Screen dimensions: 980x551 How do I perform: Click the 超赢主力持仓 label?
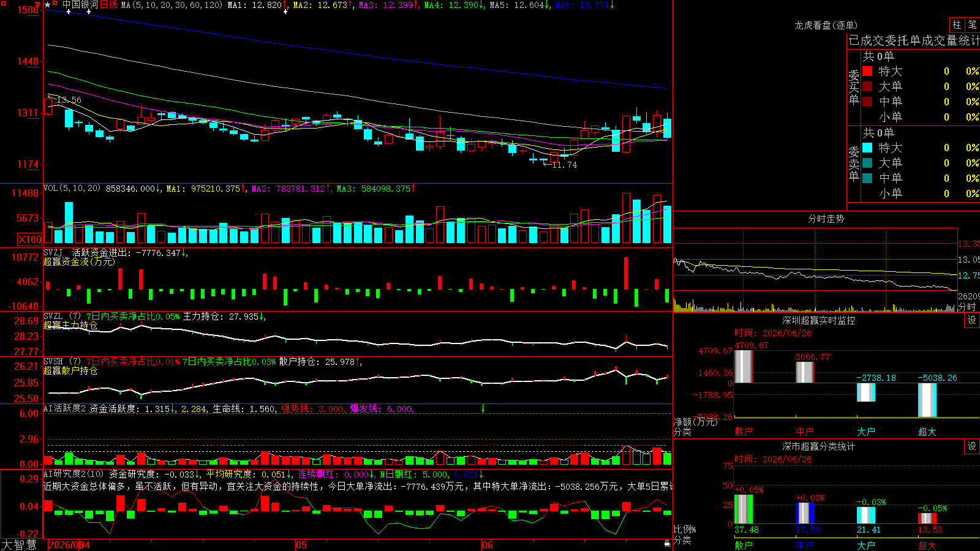coord(70,325)
